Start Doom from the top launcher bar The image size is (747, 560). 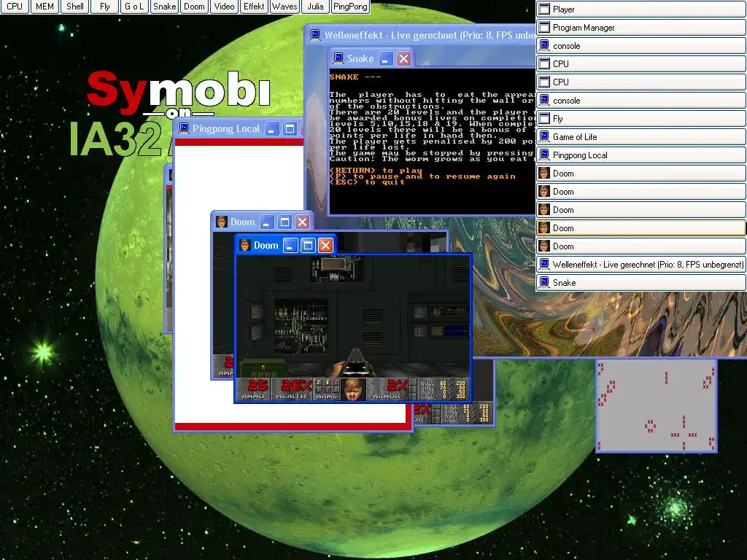point(194,7)
